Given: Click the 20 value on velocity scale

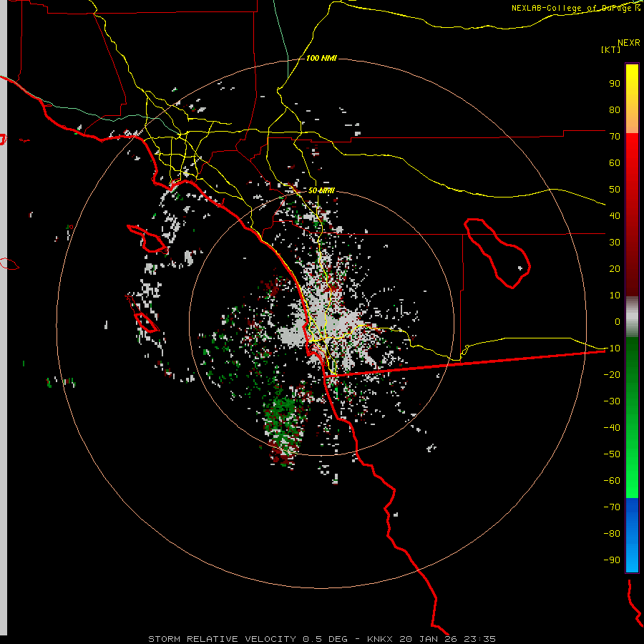Looking at the screenshot, I should coord(615,268).
